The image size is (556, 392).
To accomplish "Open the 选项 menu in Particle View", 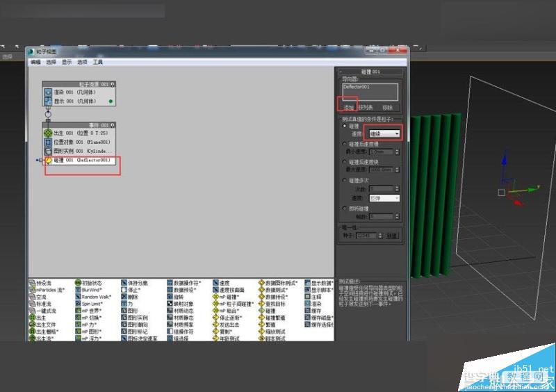I will click(x=82, y=62).
